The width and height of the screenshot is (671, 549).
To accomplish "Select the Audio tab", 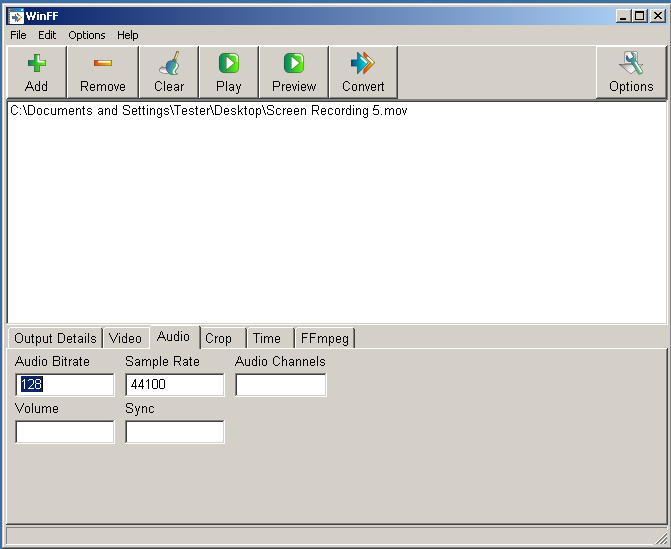I will pyautogui.click(x=173, y=337).
